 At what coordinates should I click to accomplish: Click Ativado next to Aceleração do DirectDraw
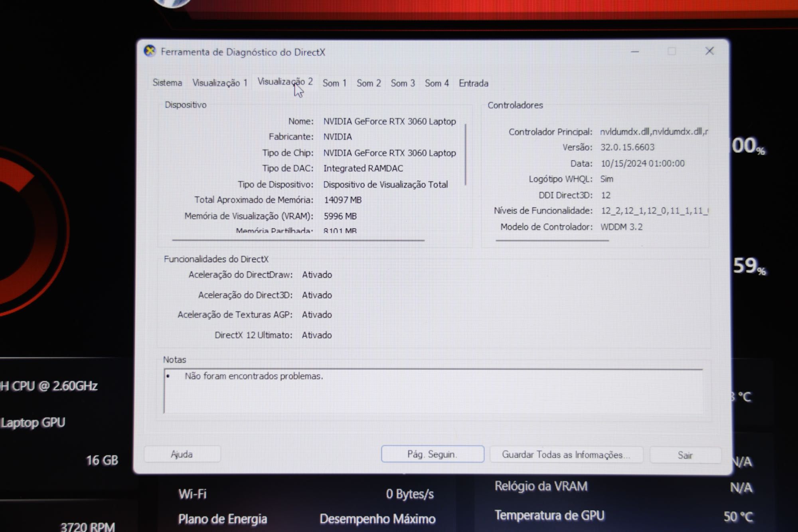(317, 275)
